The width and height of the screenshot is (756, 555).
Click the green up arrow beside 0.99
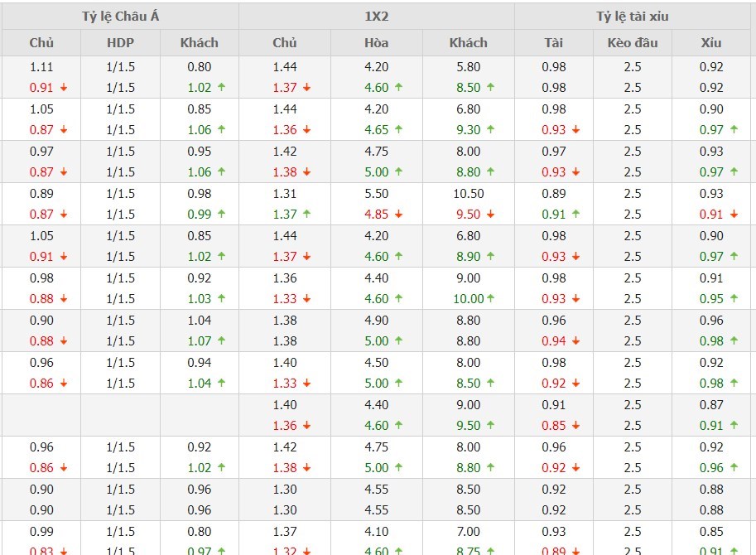tap(221, 215)
